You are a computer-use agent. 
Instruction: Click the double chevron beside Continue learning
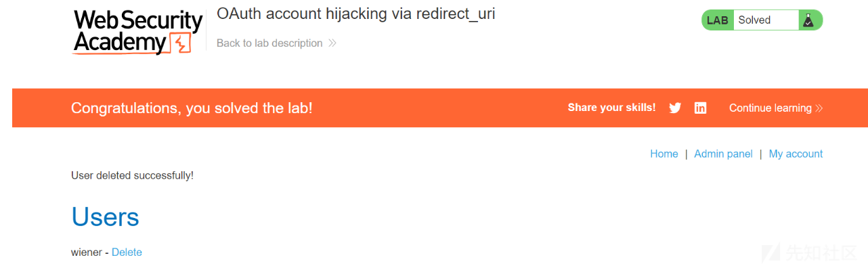point(819,108)
